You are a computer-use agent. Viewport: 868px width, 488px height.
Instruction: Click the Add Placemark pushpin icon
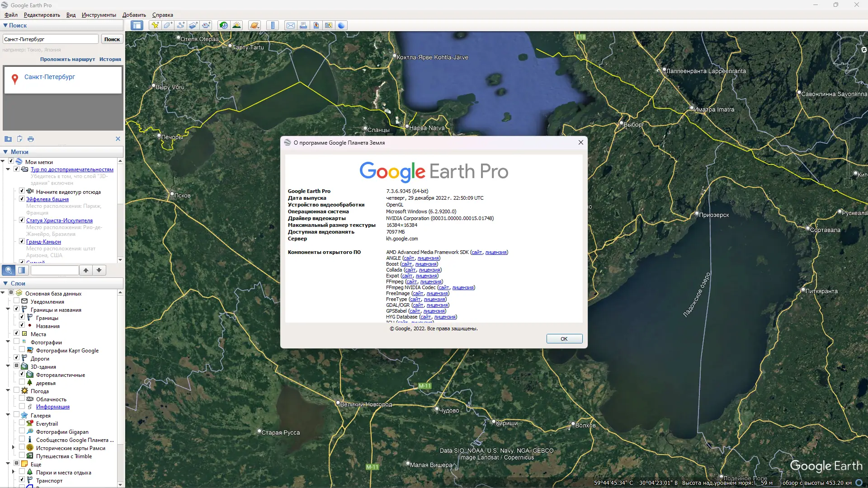155,25
